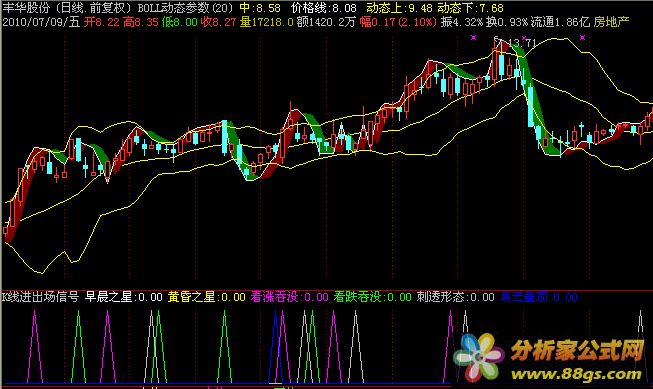Select the BOLL动态参数(20) indicator label
Screen dimensions: 653x389
point(186,8)
